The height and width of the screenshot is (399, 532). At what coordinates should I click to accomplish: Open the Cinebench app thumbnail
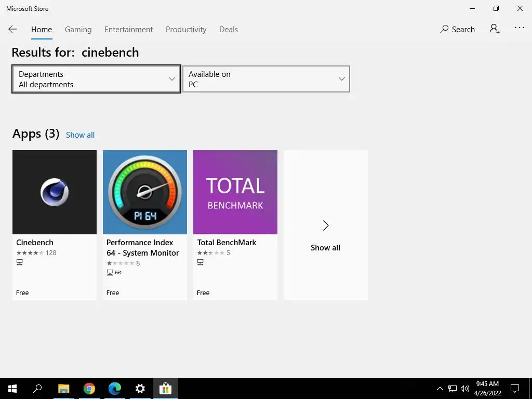pos(55,192)
